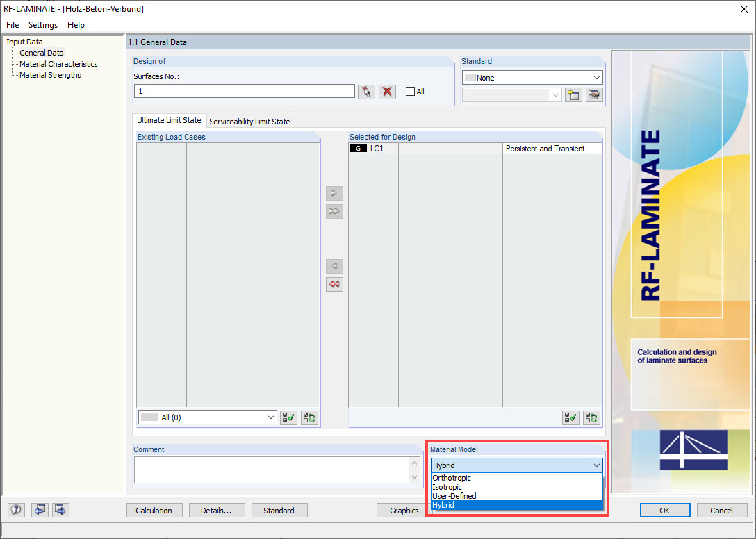This screenshot has width=756, height=539.
Task: Open the Settings menu
Action: click(x=43, y=24)
